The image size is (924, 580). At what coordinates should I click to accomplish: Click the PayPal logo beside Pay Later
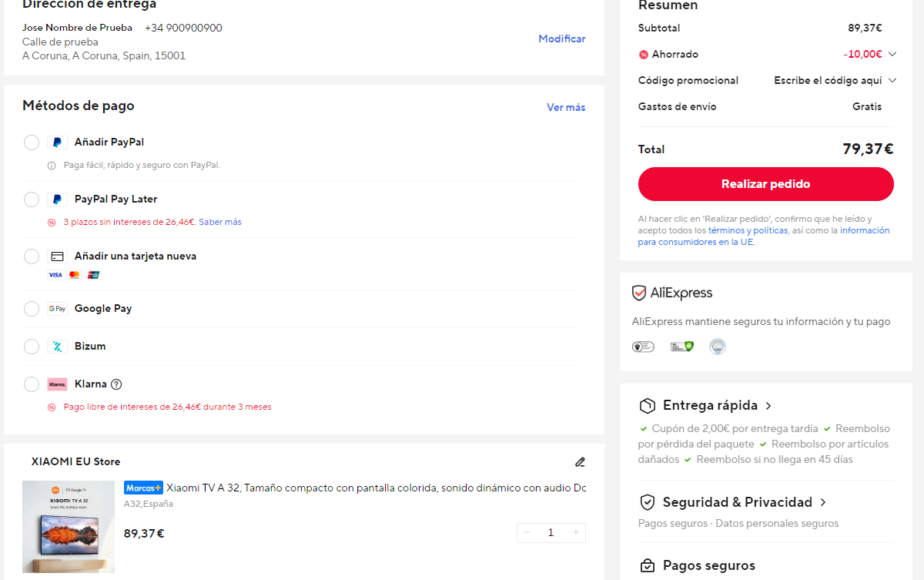[x=57, y=199]
